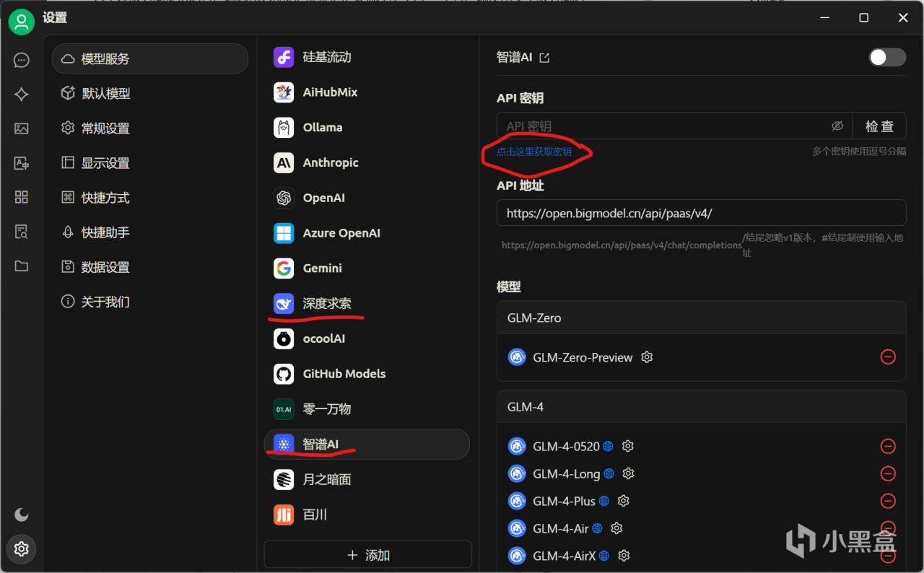Open settings gear for GLM-4-Long
Viewport: 924px width, 573px height.
click(x=629, y=473)
